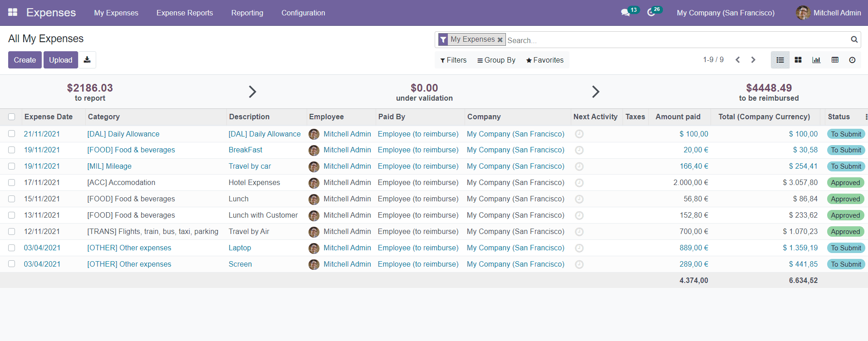This screenshot has width=868, height=341.
Task: Select checkbox for Mileage expense row
Action: point(12,166)
